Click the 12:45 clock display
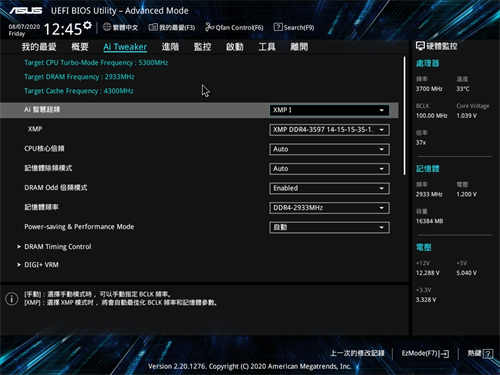This screenshot has width=500, height=375. (63, 29)
